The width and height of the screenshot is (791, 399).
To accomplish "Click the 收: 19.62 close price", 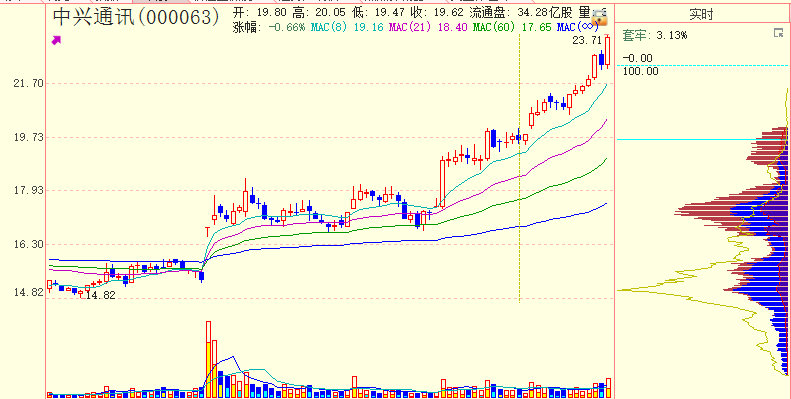I will click(x=436, y=12).
